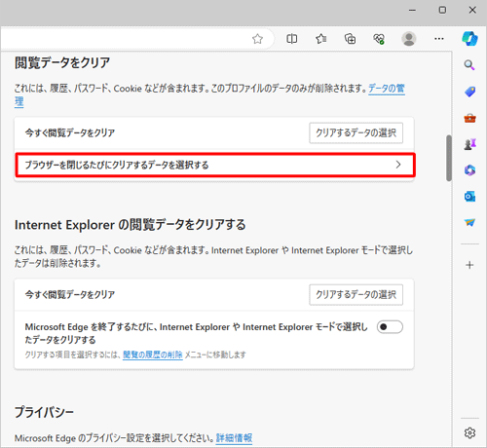Open the 詳細情報 privacy link
The width and height of the screenshot is (487, 448).
[x=234, y=438]
